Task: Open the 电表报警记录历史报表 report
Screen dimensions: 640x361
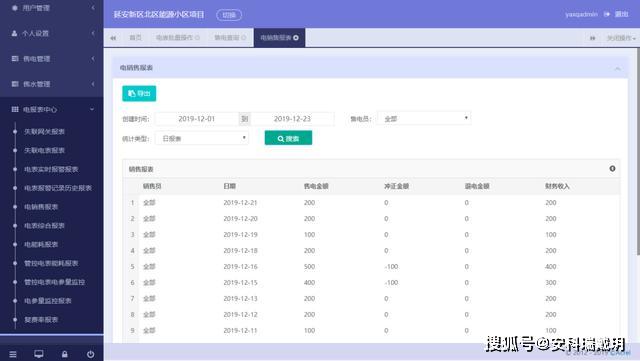Action: tap(58, 188)
